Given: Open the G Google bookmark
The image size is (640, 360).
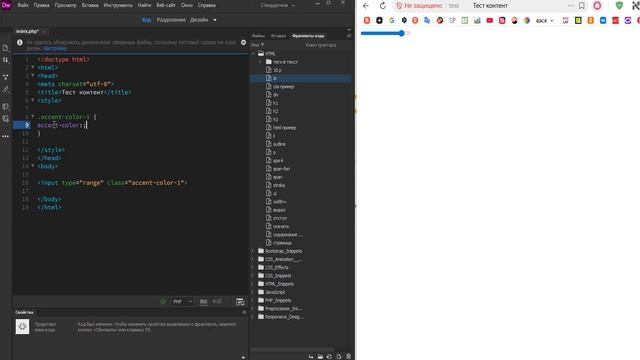Looking at the screenshot, I should click(392, 20).
